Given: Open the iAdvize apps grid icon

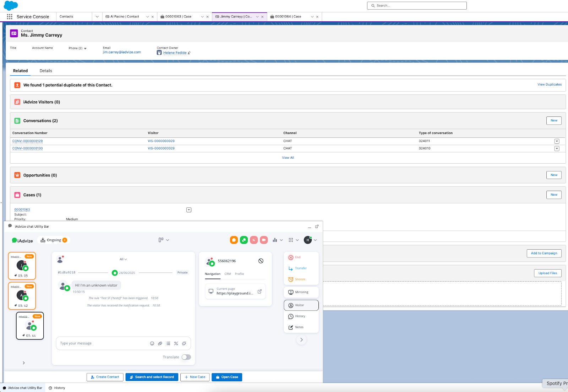Looking at the screenshot, I should coord(294,240).
